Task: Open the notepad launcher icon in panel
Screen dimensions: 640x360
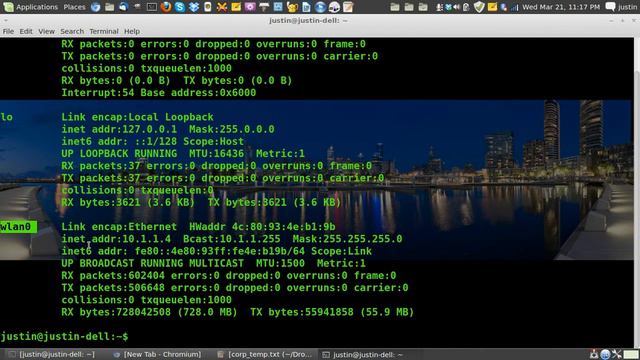Action: point(348,7)
